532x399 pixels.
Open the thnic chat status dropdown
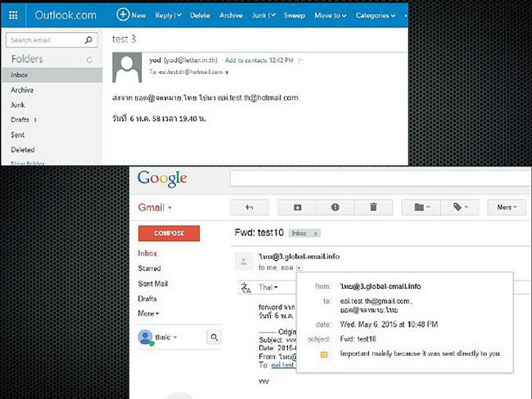tap(175, 338)
